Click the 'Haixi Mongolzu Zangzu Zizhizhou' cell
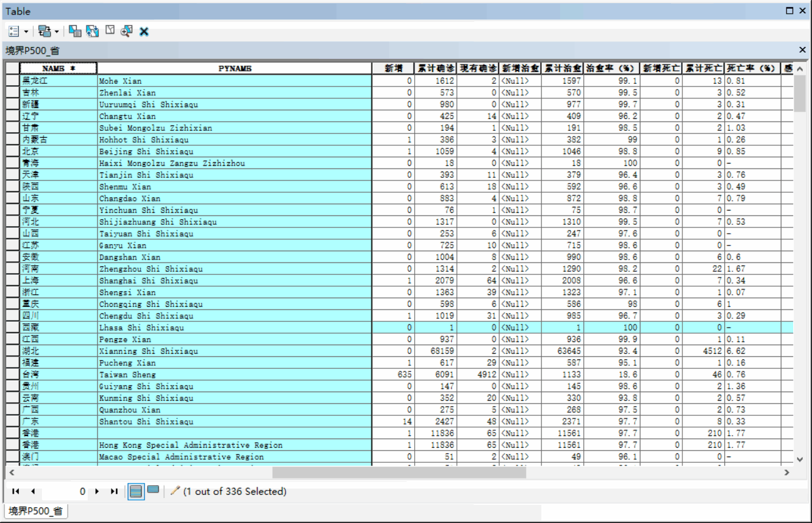 click(235, 163)
